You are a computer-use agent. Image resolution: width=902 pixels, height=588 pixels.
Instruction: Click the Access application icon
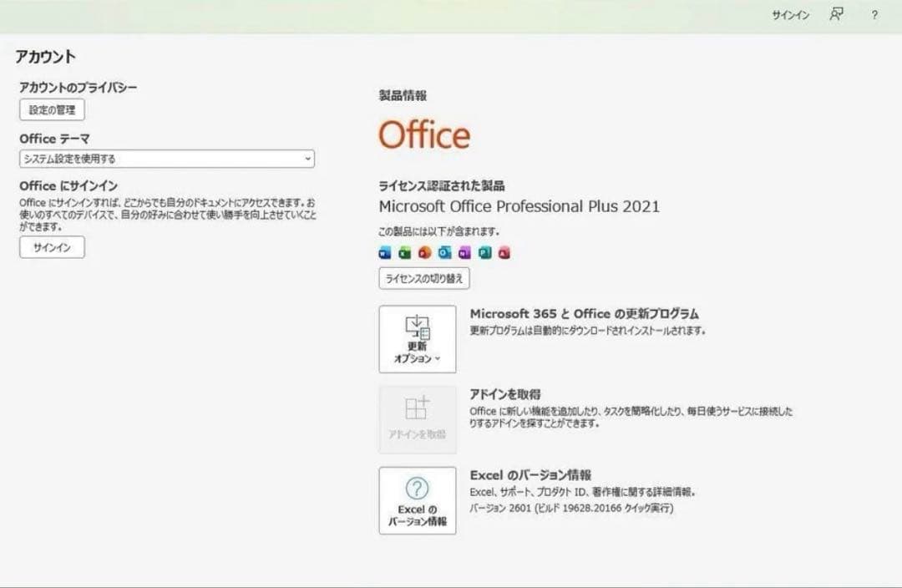point(503,251)
